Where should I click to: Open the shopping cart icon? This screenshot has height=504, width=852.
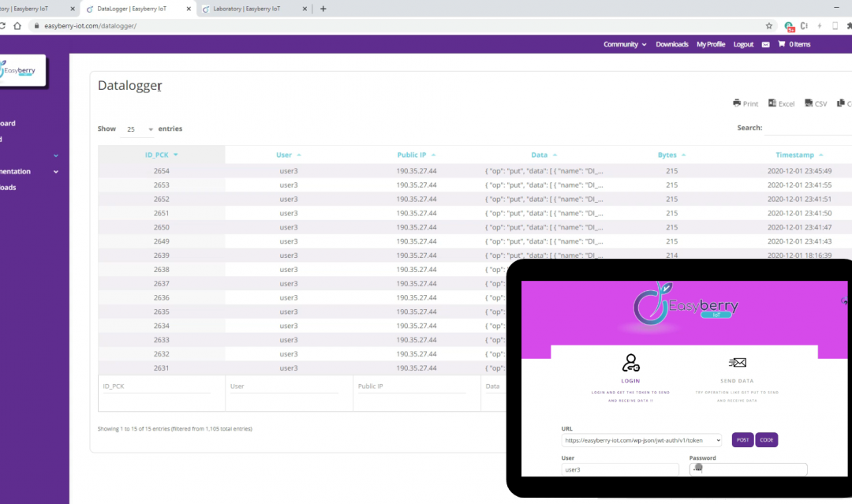pos(781,44)
